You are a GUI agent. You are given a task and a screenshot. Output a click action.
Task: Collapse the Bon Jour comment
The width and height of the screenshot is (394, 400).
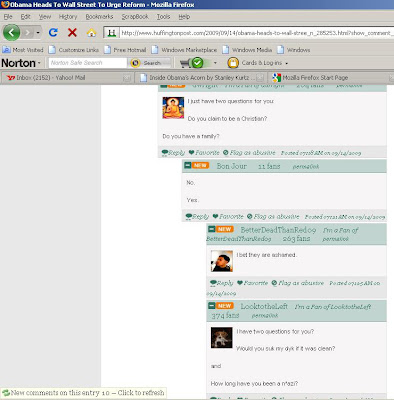tap(188, 165)
